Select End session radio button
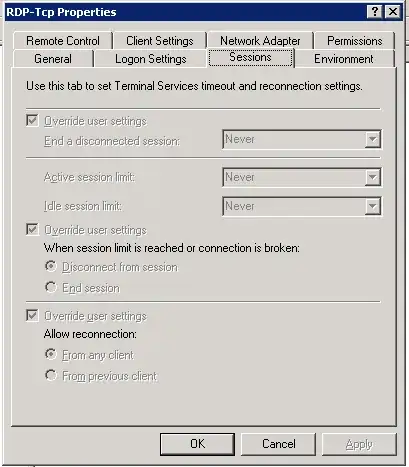The height and width of the screenshot is (467, 409). point(51,287)
